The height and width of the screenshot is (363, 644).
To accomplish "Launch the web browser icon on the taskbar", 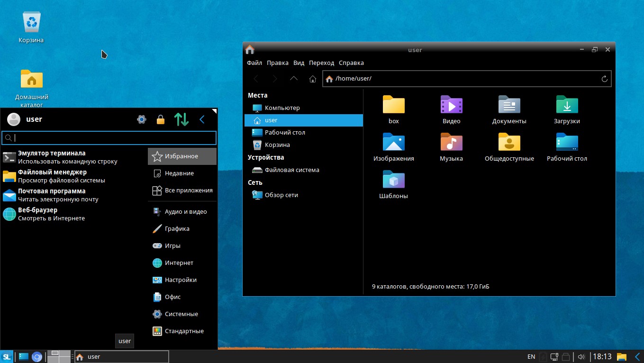I will pos(37,356).
